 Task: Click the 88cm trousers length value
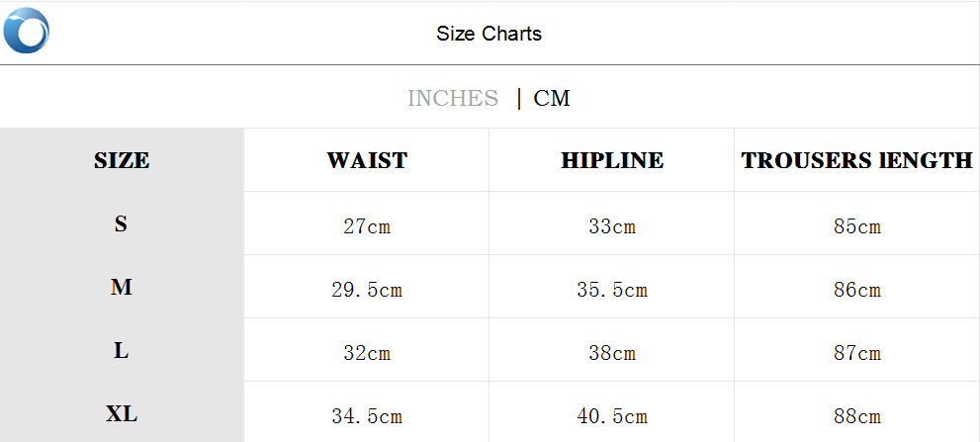click(857, 416)
